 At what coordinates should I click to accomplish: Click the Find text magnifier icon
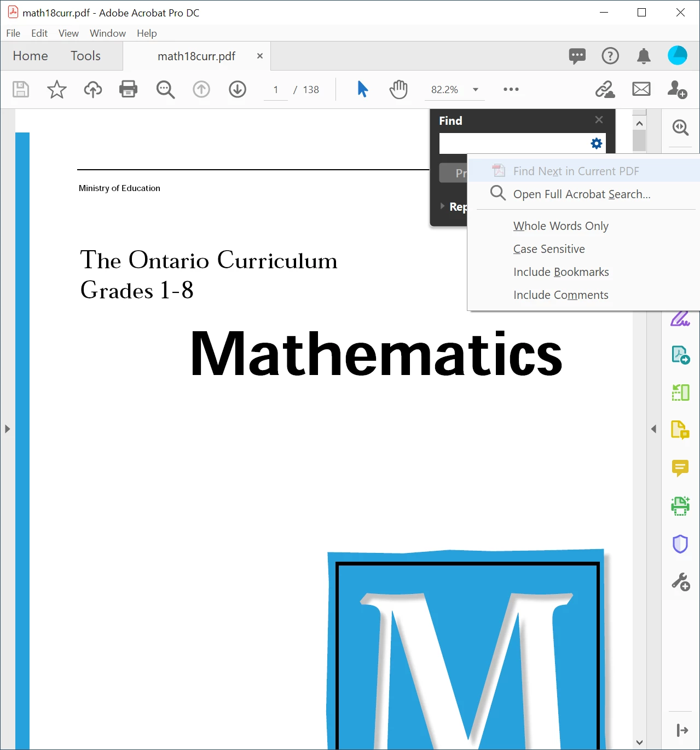point(165,89)
